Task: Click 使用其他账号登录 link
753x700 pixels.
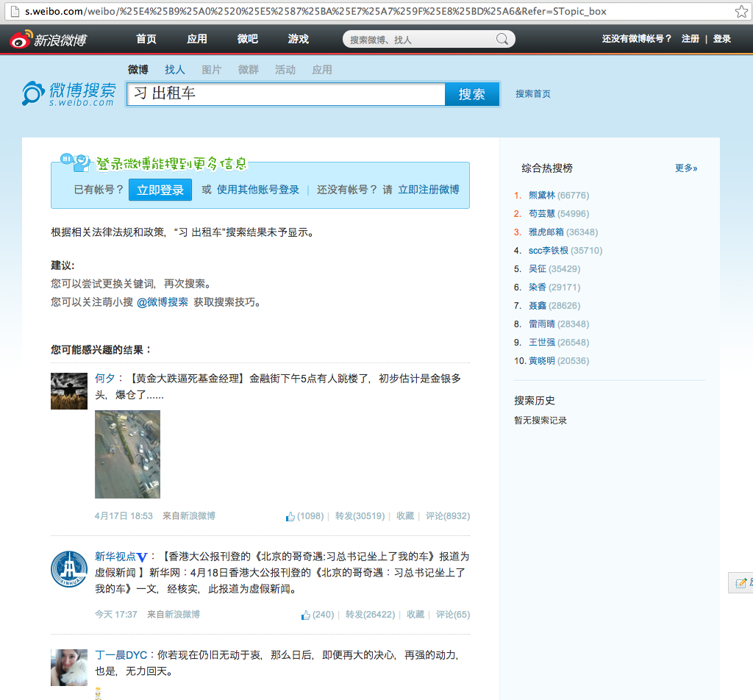Action: 258,190
